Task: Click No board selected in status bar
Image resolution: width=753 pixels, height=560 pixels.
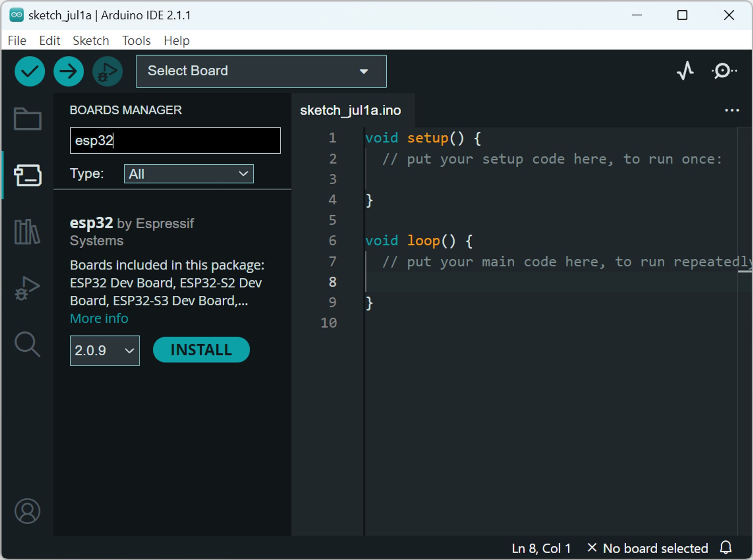Action: click(x=648, y=548)
